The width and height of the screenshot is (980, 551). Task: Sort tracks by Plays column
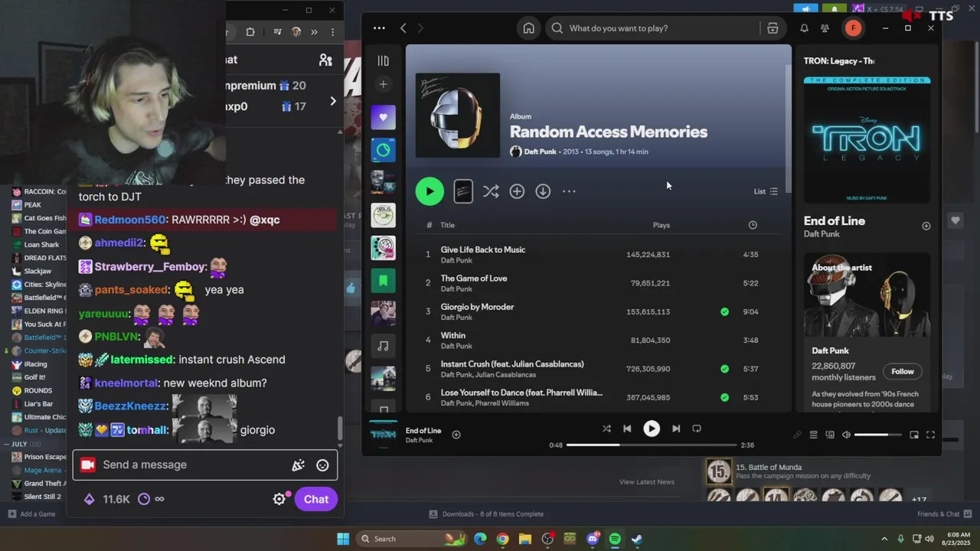pos(661,225)
